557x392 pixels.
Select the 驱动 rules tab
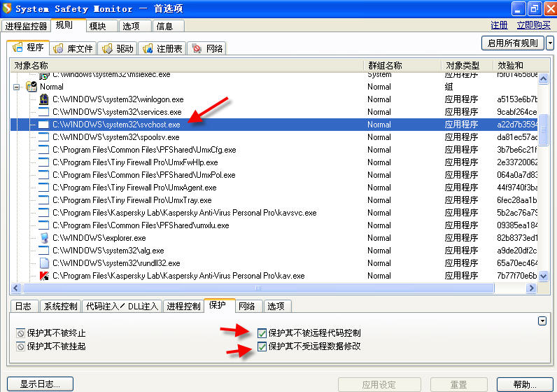pos(118,48)
